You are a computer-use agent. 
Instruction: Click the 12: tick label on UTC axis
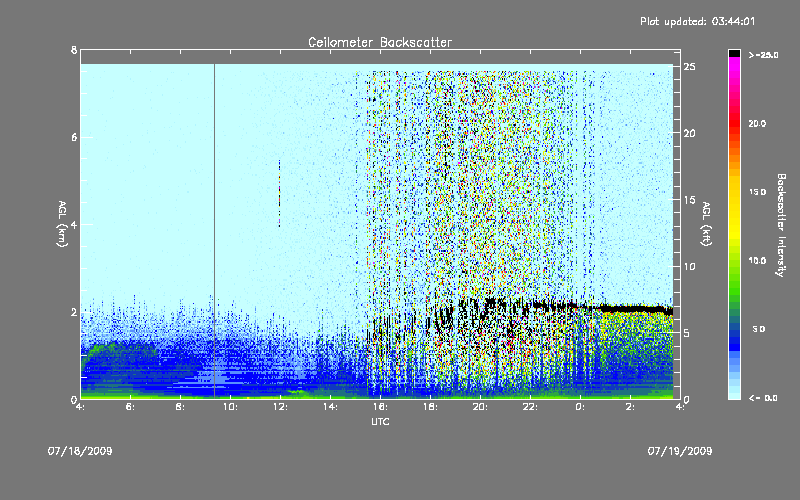pos(280,407)
